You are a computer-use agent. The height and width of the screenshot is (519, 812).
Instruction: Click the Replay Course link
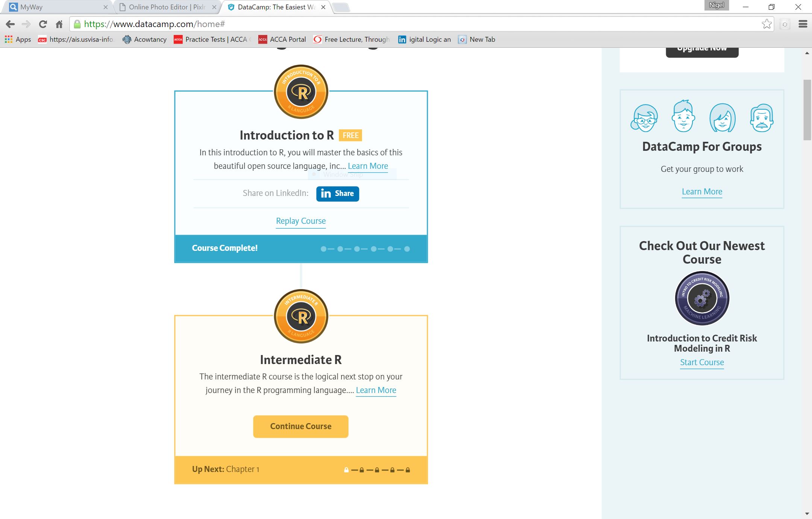click(301, 221)
